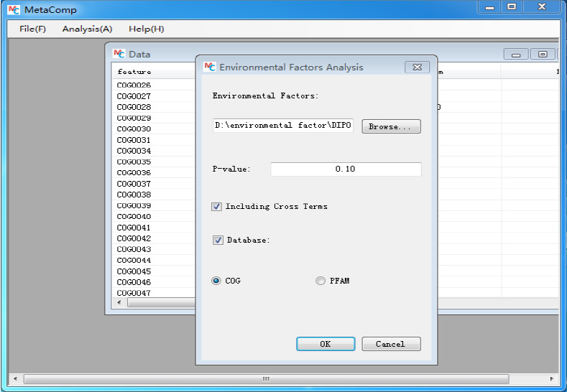567x392 pixels.
Task: Open the Analysis(A) menu
Action: [x=87, y=29]
